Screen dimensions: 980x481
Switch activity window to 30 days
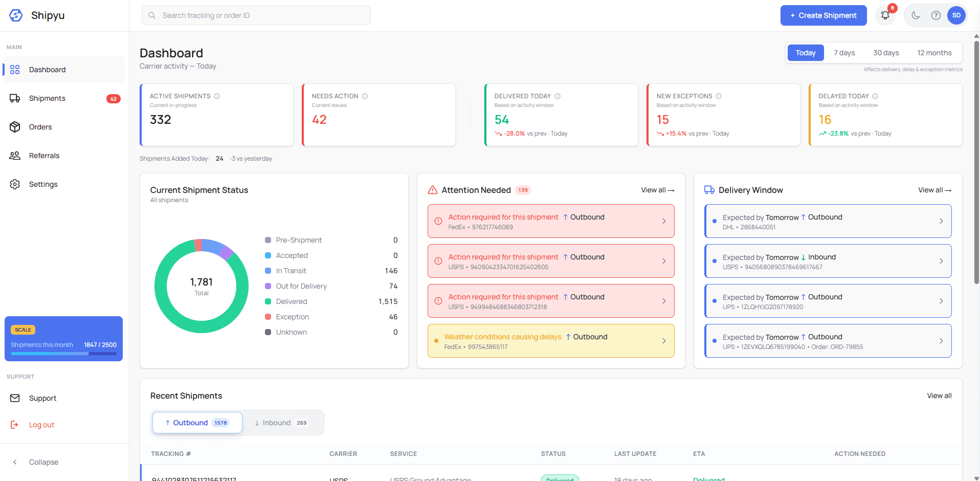(886, 53)
